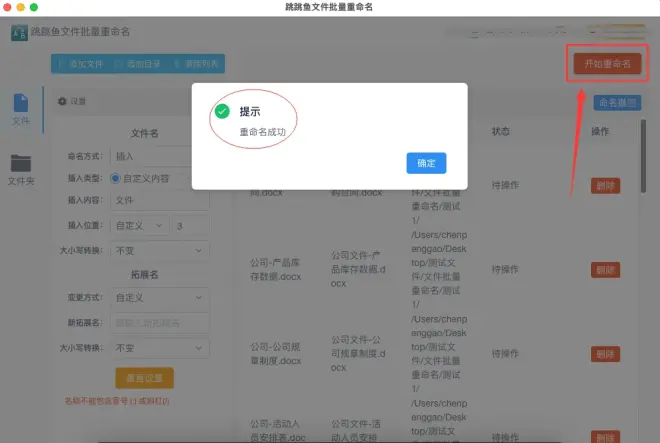Image resolution: width=660 pixels, height=443 pixels.
Task: Open 大小写转换 dropdown under 文件名 section
Action: click(160, 251)
